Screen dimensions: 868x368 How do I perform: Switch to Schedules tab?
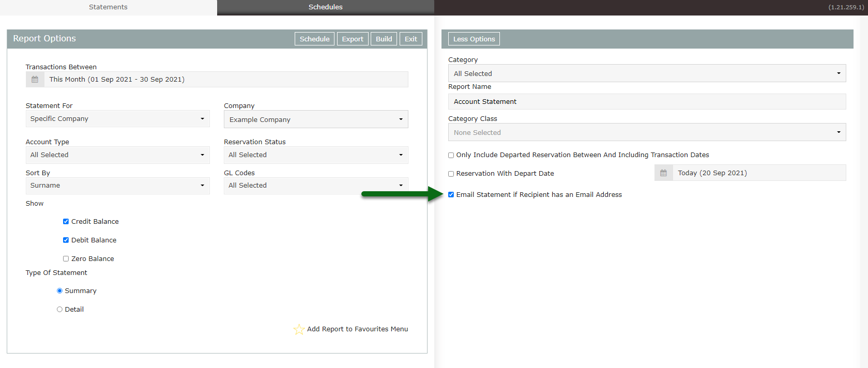326,7
